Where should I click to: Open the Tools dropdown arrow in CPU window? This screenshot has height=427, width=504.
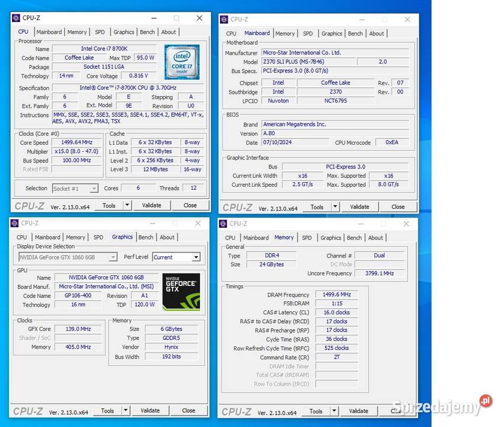pos(127,205)
